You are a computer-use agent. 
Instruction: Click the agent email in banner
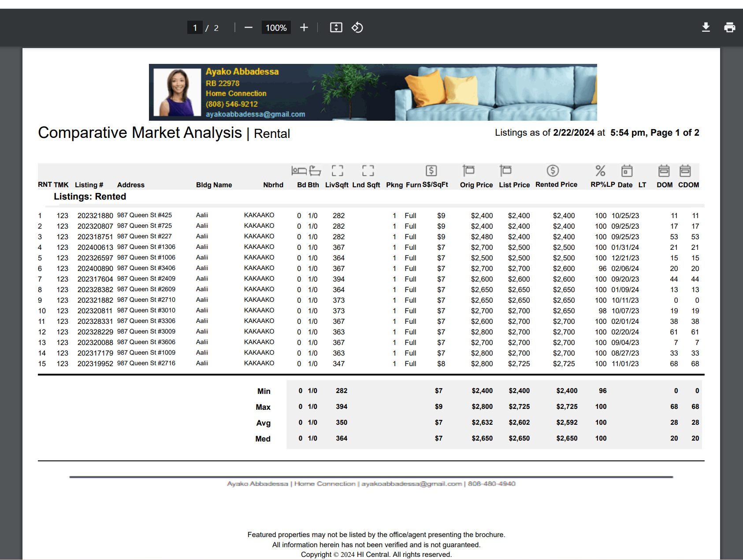point(255,114)
